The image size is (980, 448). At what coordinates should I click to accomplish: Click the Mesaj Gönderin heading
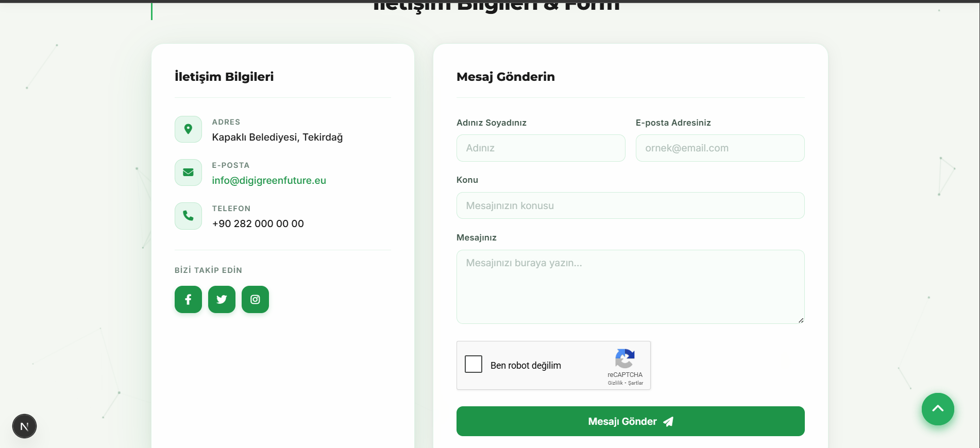pyautogui.click(x=505, y=77)
